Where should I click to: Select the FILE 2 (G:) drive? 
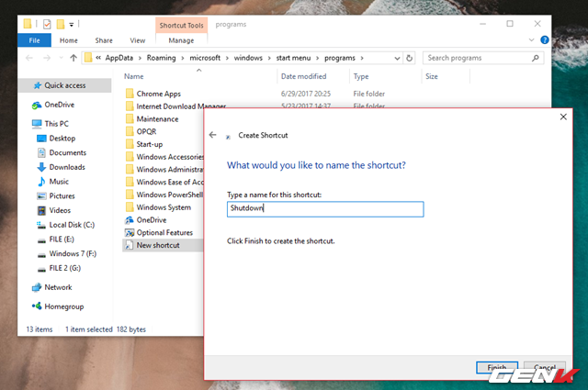(x=65, y=268)
